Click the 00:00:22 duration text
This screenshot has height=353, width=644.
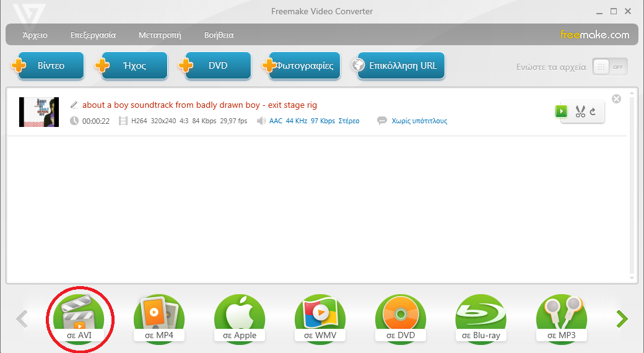(x=96, y=121)
